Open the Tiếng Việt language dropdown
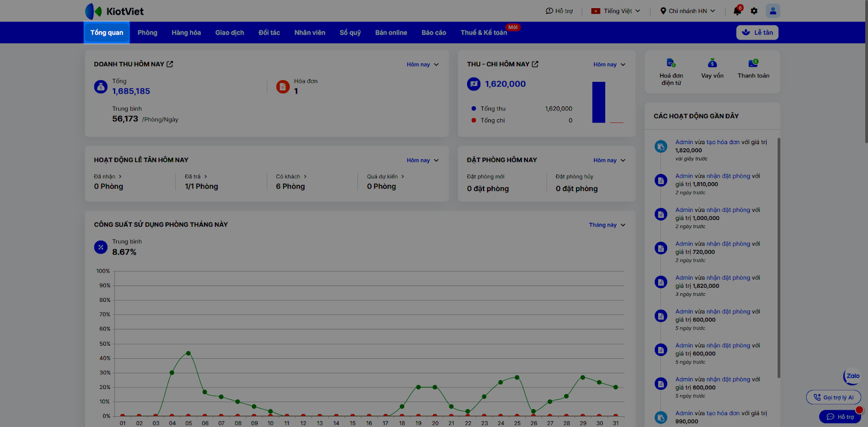The image size is (868, 427). [616, 11]
